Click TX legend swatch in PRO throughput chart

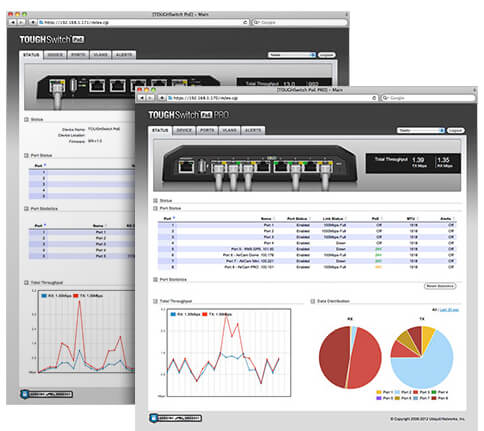pyautogui.click(x=205, y=314)
